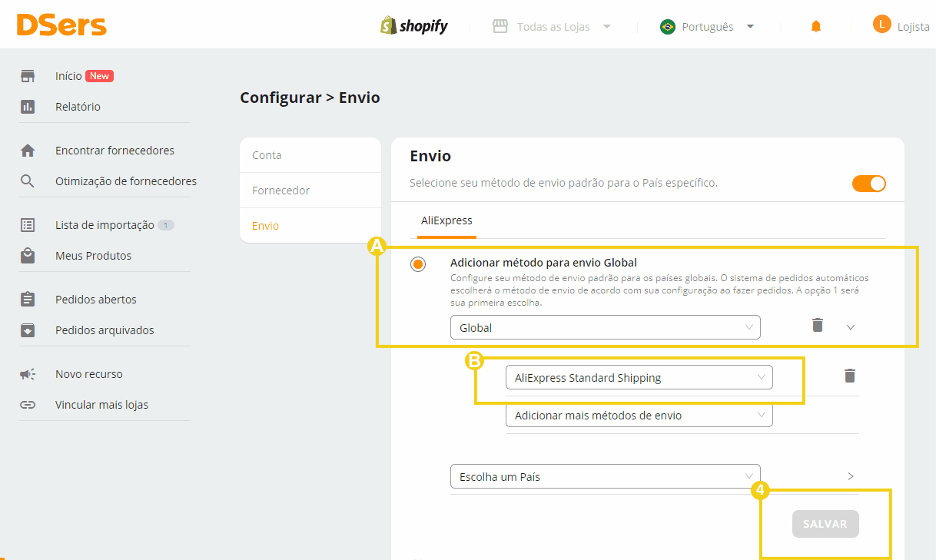The image size is (936, 560).
Task: Click the Lojista account name
Action: coord(914,27)
